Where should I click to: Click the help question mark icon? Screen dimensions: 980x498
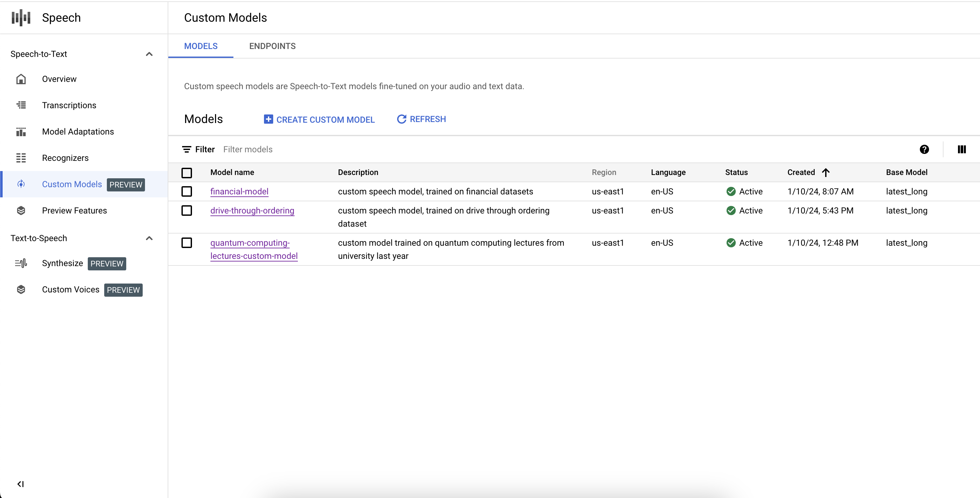[x=924, y=149]
